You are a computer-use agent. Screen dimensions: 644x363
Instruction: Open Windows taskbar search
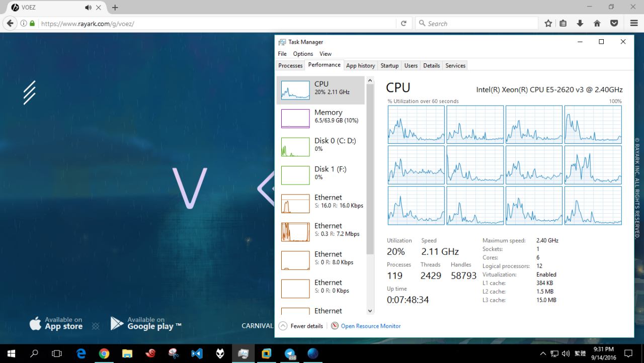point(34,353)
